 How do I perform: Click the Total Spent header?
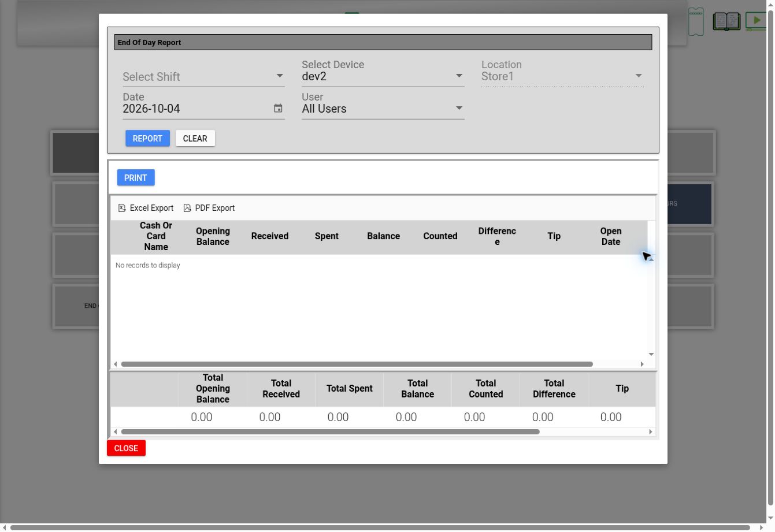click(x=349, y=389)
